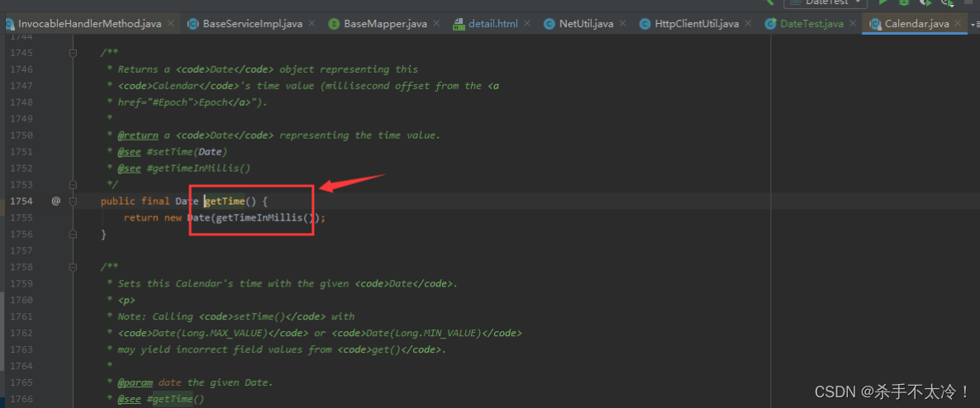Toggle the fold end marker on line 1756
The width and height of the screenshot is (980, 408).
73,234
